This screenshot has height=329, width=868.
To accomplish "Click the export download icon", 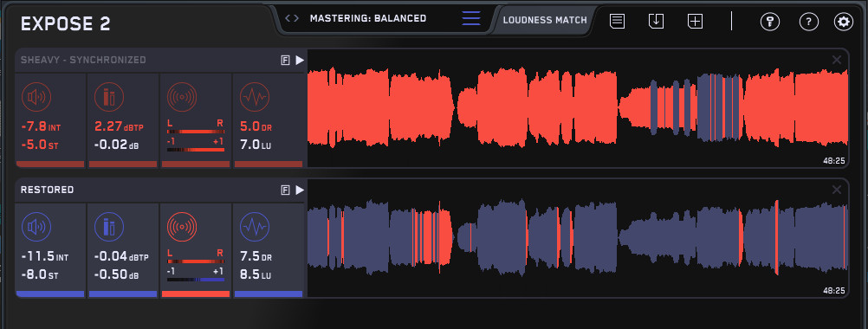I will [x=656, y=22].
